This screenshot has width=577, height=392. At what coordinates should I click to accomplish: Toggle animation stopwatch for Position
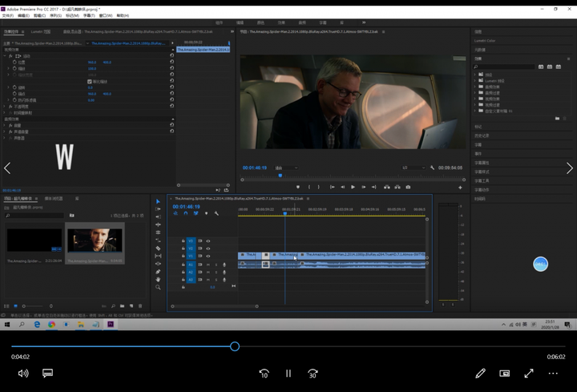coord(14,63)
